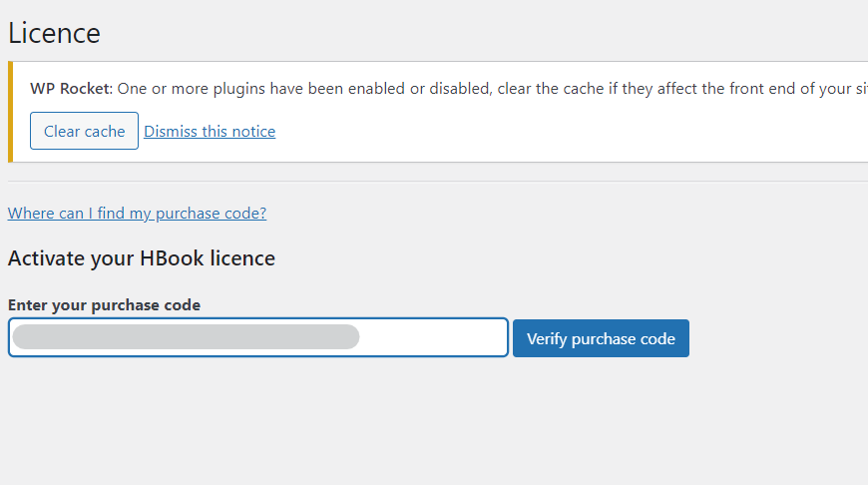Click 'Activate your HBook licence' heading
The width and height of the screenshot is (868, 485).
[x=141, y=258]
